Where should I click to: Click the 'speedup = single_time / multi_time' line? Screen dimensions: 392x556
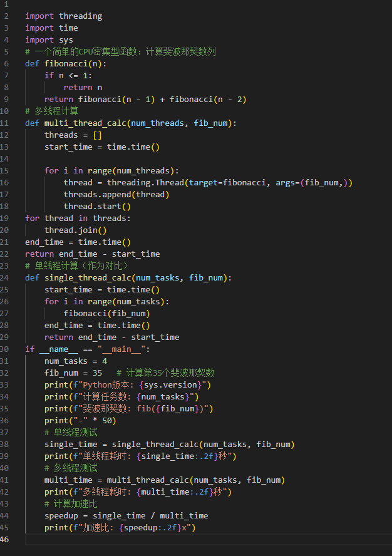126,515
